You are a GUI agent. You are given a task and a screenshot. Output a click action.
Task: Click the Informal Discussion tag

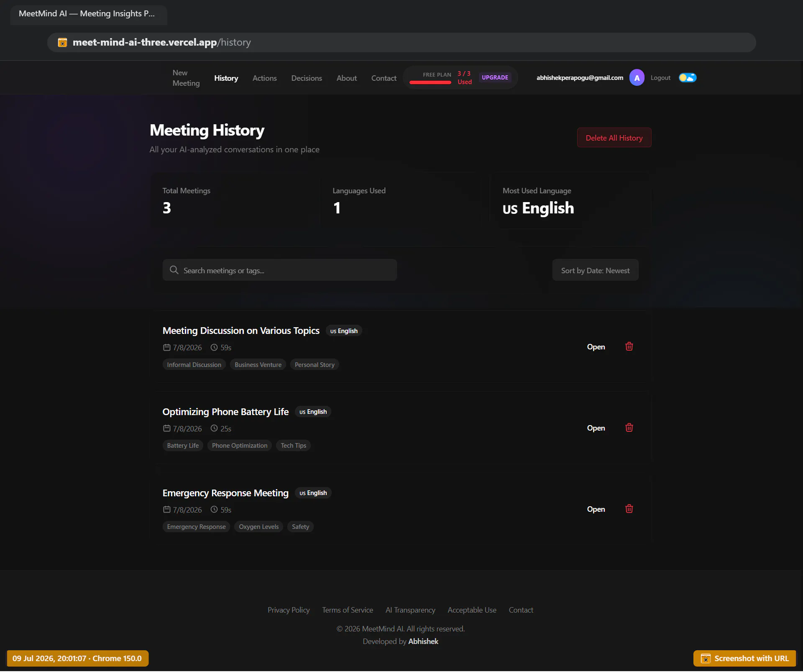pos(194,365)
